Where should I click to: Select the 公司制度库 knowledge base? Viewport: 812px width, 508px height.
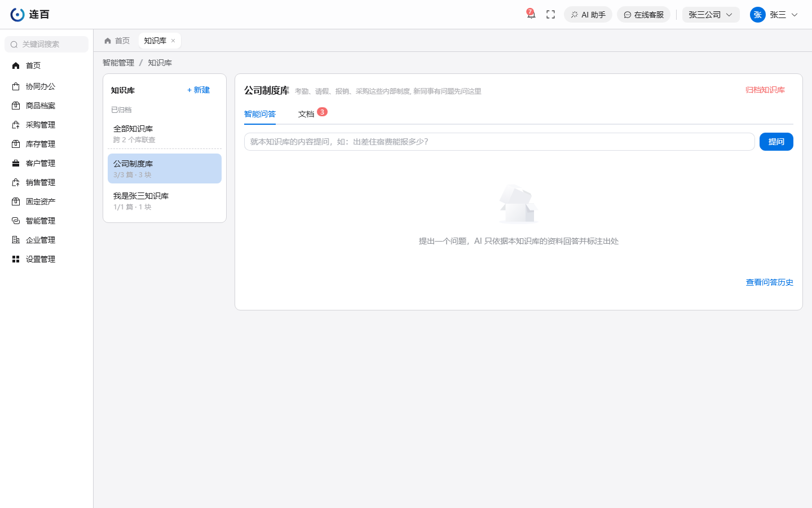point(165,169)
